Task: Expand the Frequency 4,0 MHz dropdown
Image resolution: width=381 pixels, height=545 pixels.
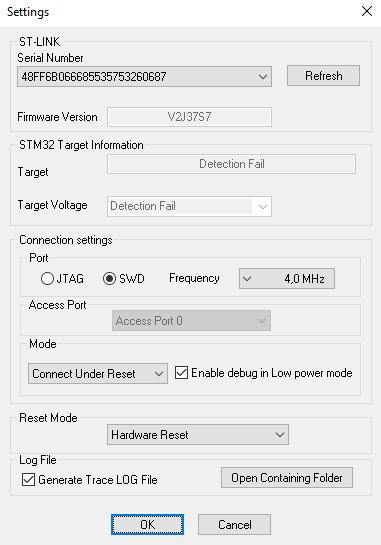Action: (x=287, y=278)
